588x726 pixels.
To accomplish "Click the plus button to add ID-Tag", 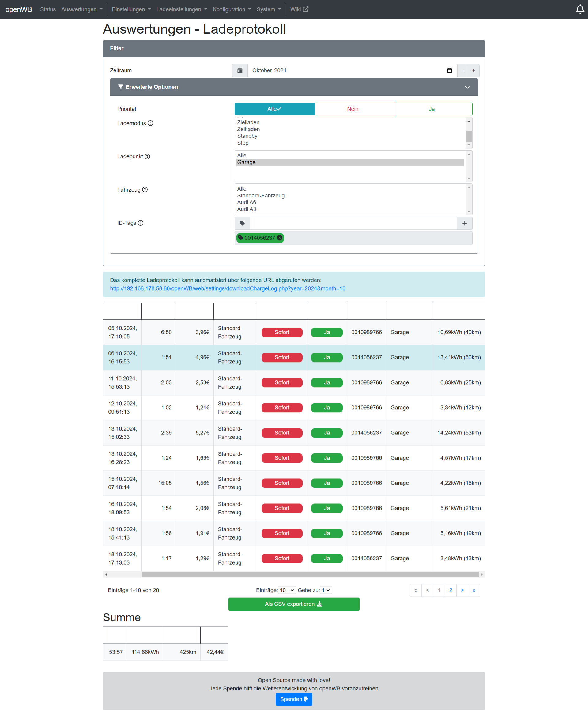I will coord(464,223).
